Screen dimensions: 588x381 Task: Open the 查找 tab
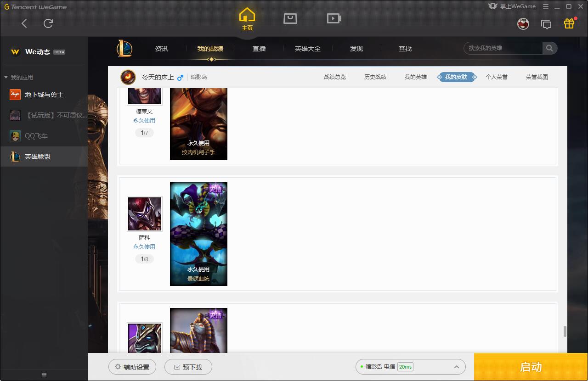405,49
